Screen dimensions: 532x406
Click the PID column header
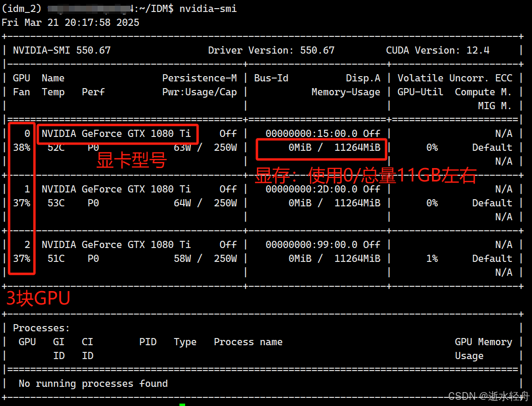148,342
